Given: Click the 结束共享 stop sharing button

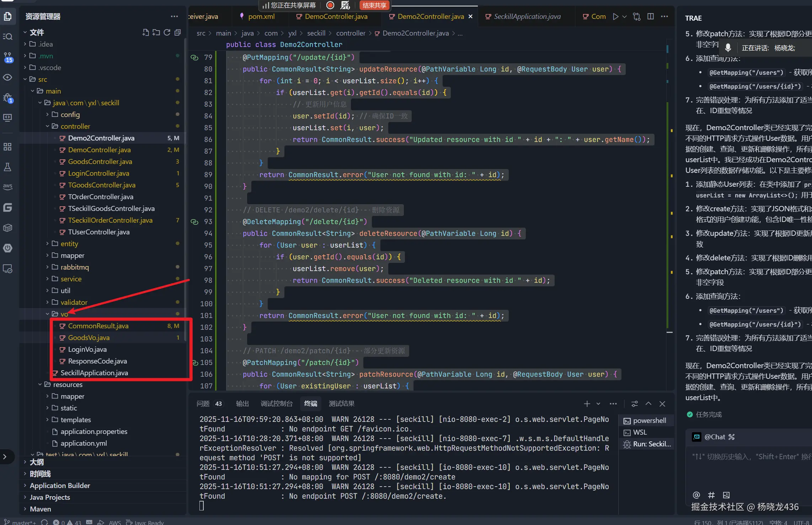Looking at the screenshot, I should [x=374, y=5].
